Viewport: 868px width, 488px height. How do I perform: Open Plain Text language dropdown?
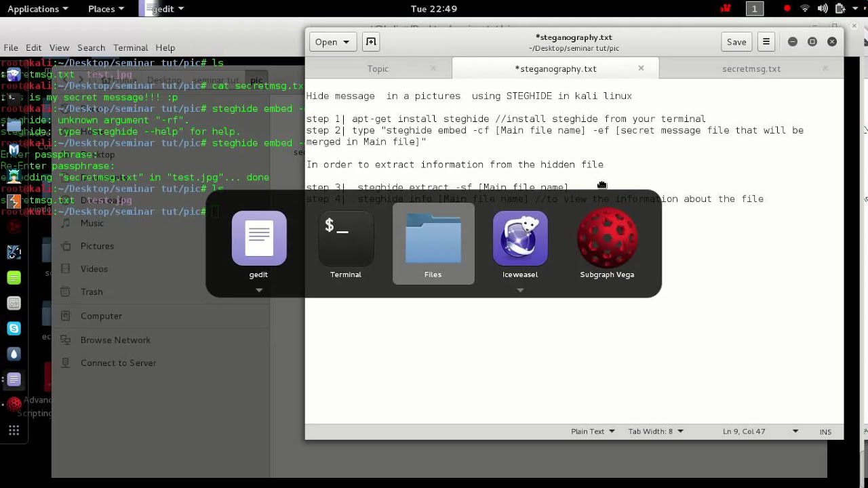click(x=593, y=431)
